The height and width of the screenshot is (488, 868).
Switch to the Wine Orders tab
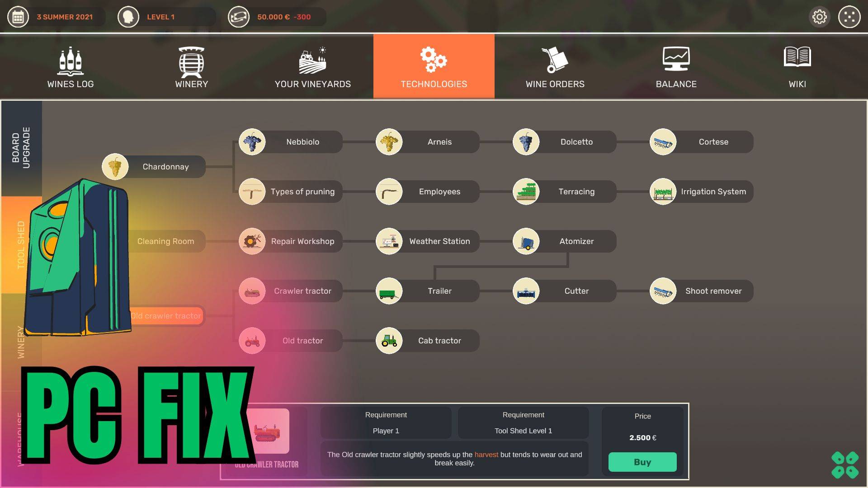click(x=555, y=66)
